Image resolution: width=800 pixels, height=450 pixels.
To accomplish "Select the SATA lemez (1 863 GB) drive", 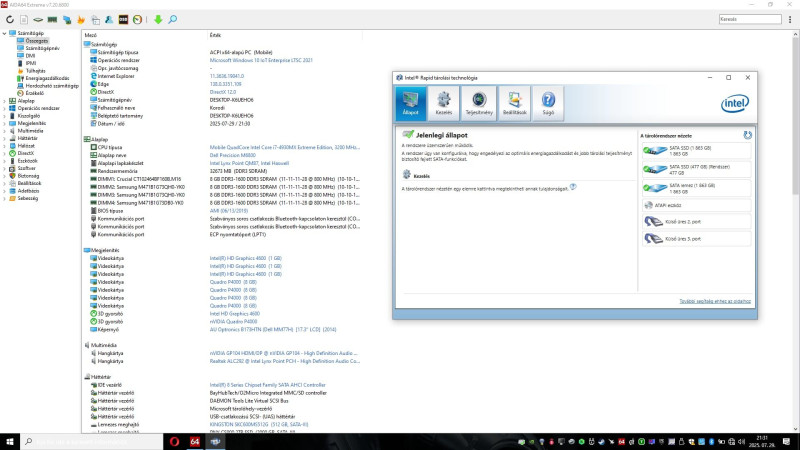I will point(696,188).
